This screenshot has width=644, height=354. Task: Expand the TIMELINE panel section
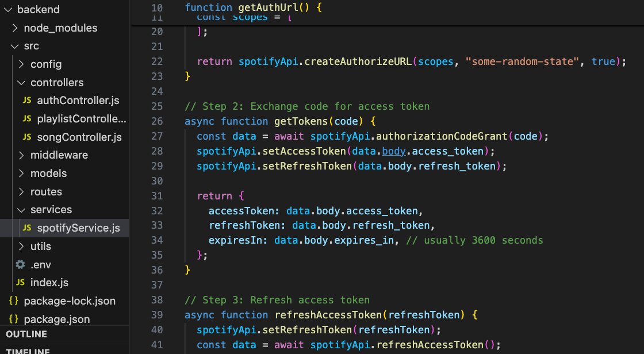(28, 351)
